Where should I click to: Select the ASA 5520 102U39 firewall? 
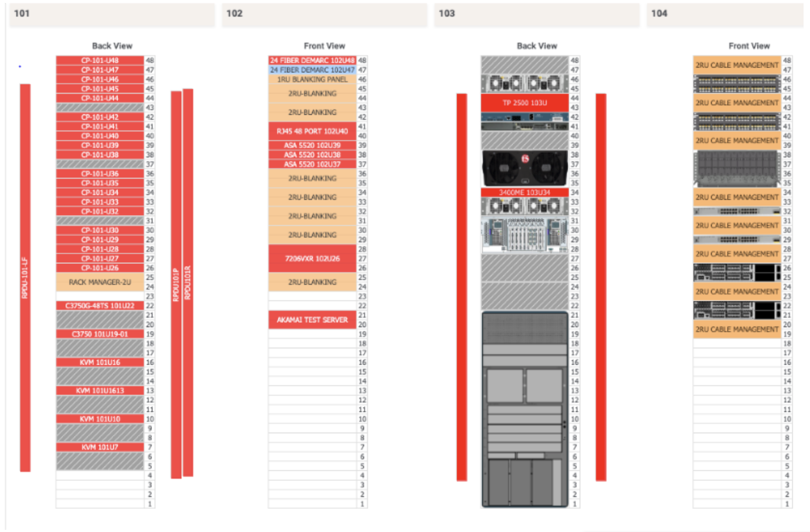tap(312, 145)
